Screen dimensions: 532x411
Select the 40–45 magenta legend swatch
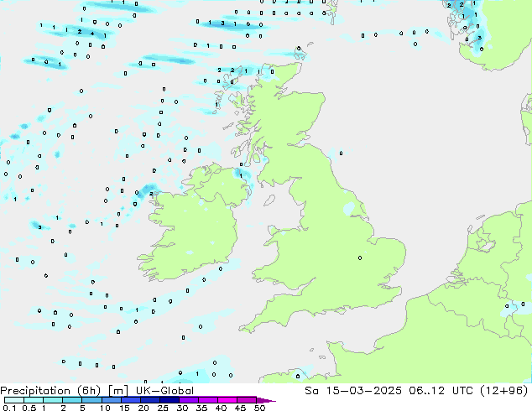(227, 400)
